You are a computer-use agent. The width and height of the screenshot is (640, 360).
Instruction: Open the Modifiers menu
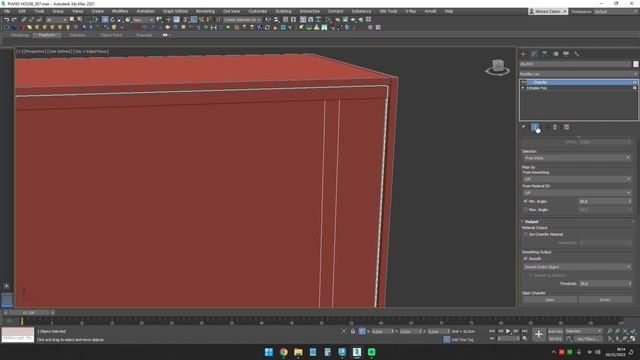point(120,11)
